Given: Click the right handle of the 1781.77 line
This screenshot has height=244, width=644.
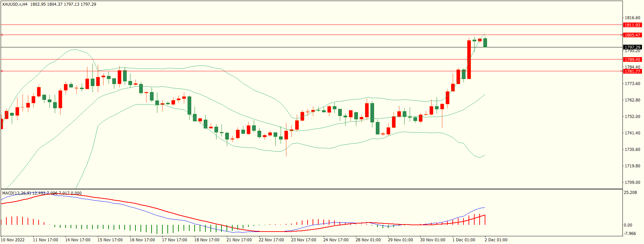Looking at the screenshot, I should pos(621,71).
